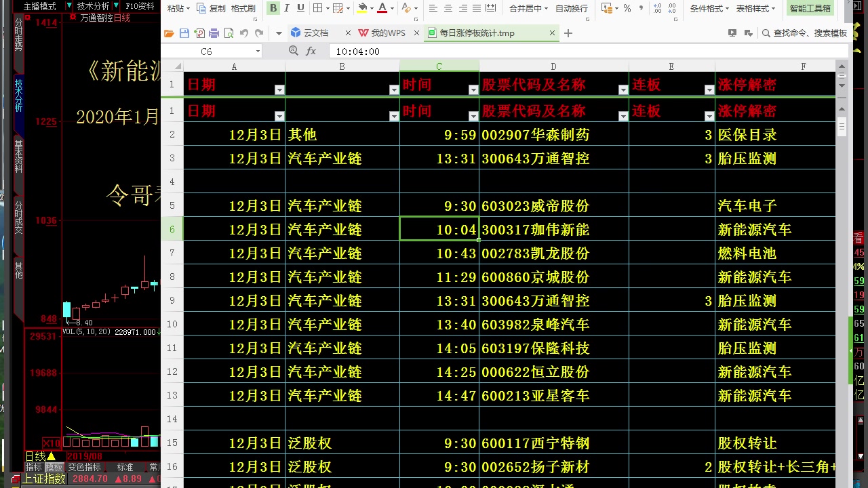
Task: Toggle underline formatting
Action: (x=300, y=8)
